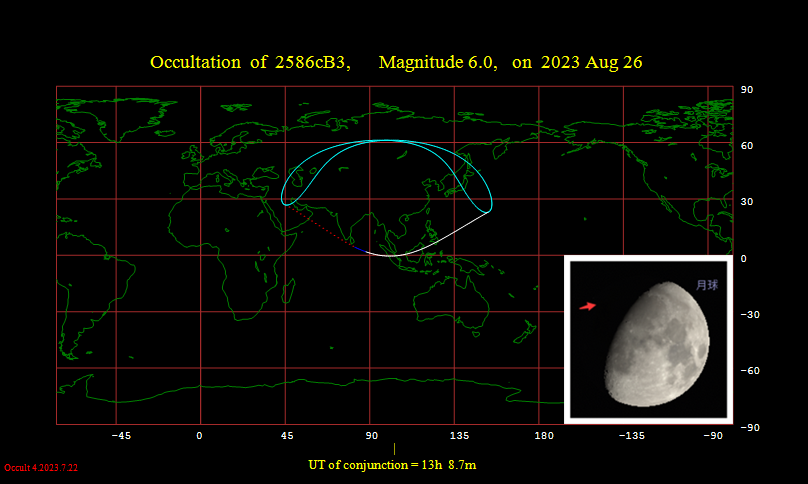
Task: Click the latitude label '60'
Action: (x=747, y=146)
